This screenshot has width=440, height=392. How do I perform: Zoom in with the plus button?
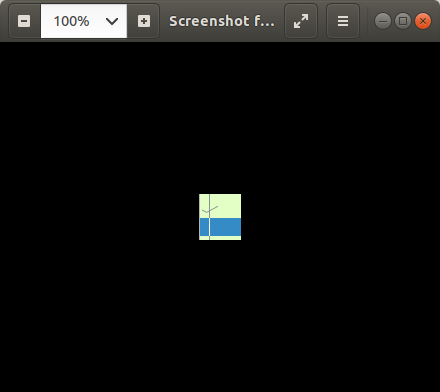tap(144, 21)
